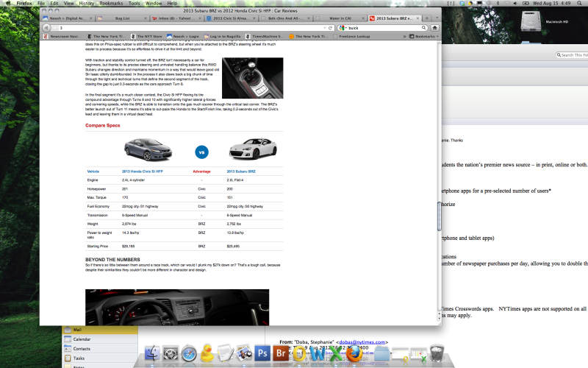Switch to the Water in CAI tab

340,18
